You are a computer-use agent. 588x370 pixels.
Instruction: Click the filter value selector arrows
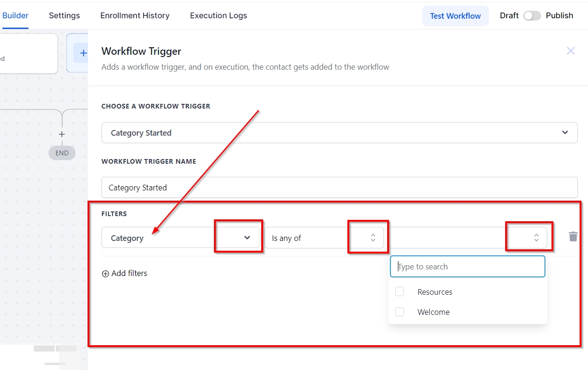pos(536,238)
